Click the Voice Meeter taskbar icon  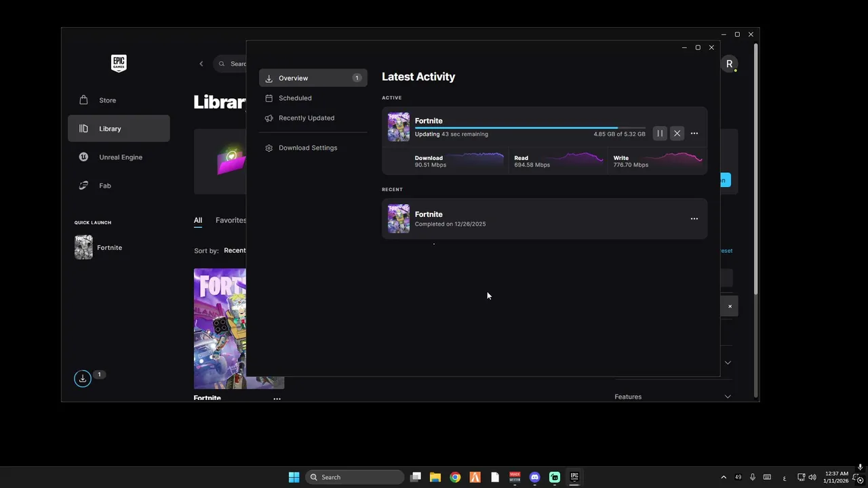point(515,477)
